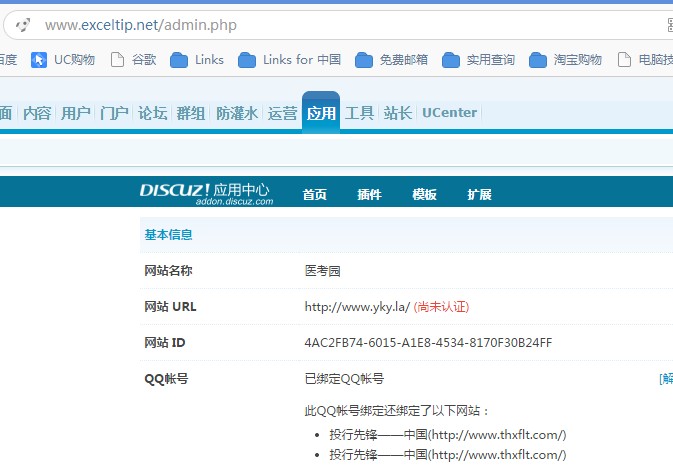Open the 实用查询 bookmark folder icon

[x=451, y=60]
